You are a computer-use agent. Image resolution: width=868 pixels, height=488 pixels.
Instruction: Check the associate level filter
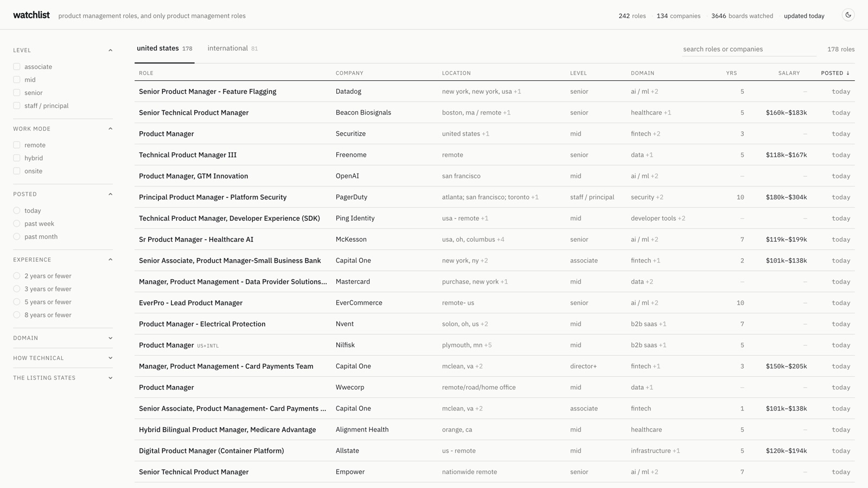[x=17, y=67]
